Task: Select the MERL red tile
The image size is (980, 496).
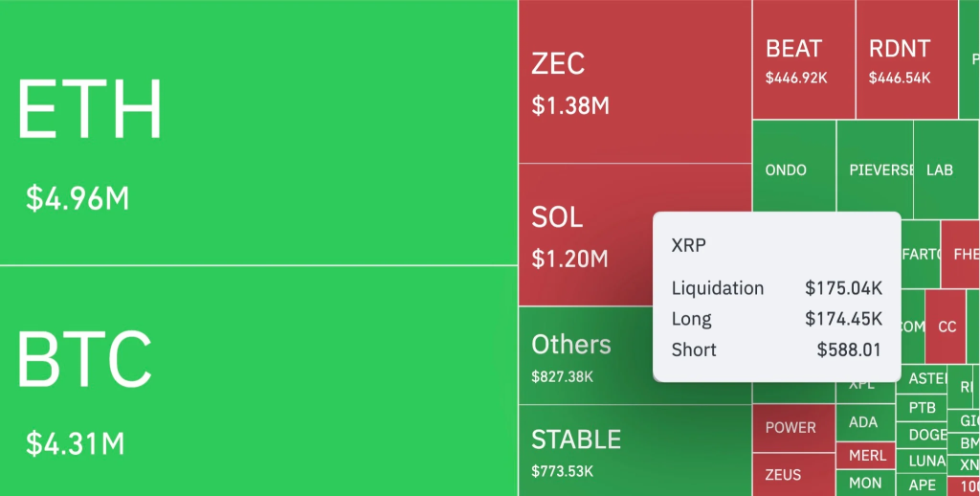Action: (866, 456)
